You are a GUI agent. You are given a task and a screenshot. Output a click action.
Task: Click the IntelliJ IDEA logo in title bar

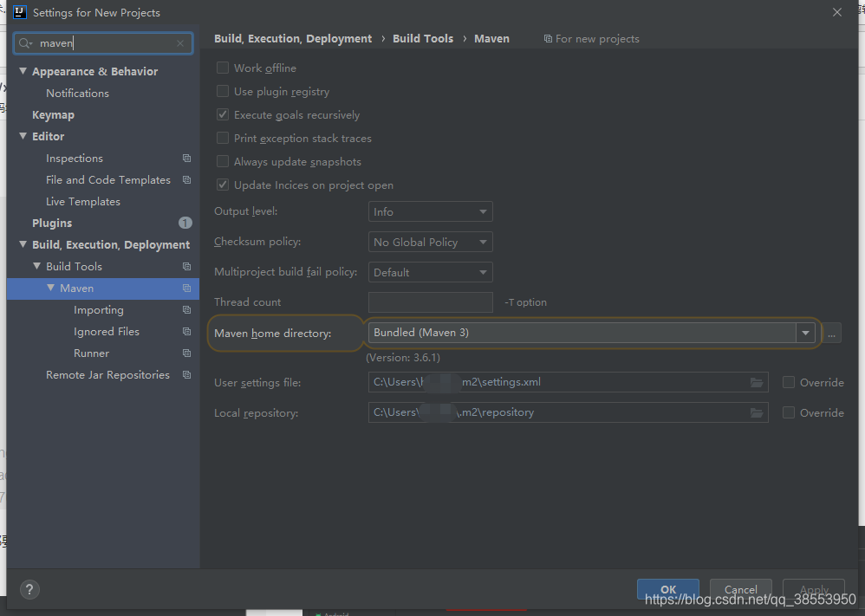(20, 12)
